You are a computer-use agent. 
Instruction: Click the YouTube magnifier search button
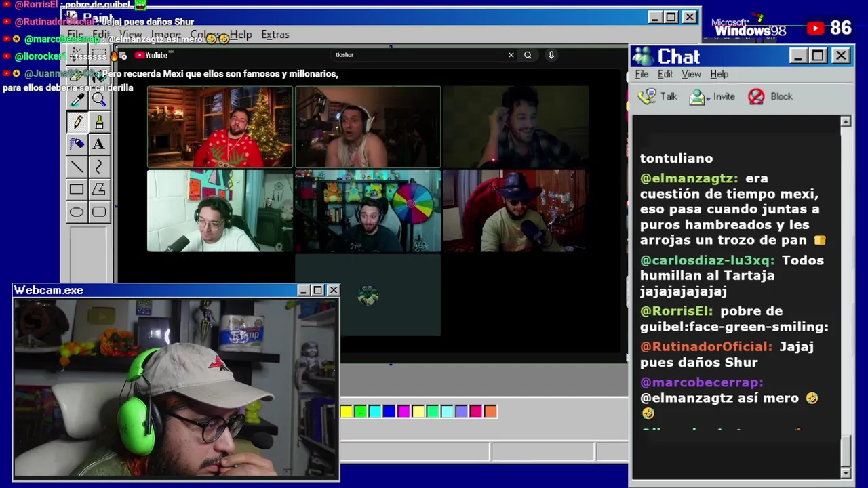tap(528, 55)
